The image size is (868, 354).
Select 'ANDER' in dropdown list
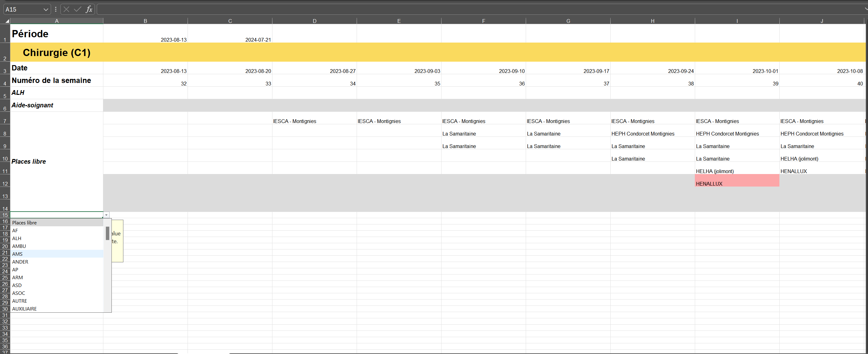point(57,262)
